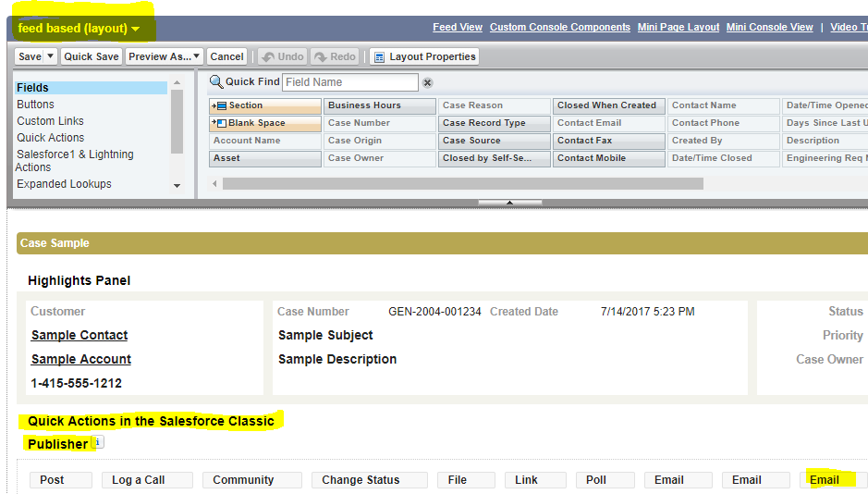Viewport: 868px width, 494px height.
Task: Click the Description palette field
Action: coord(825,141)
